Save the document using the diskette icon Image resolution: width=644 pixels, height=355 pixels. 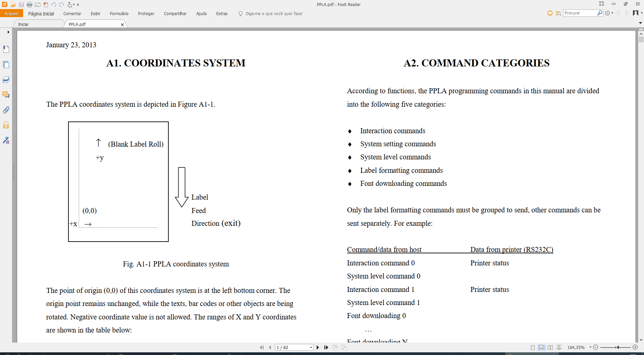21,5
